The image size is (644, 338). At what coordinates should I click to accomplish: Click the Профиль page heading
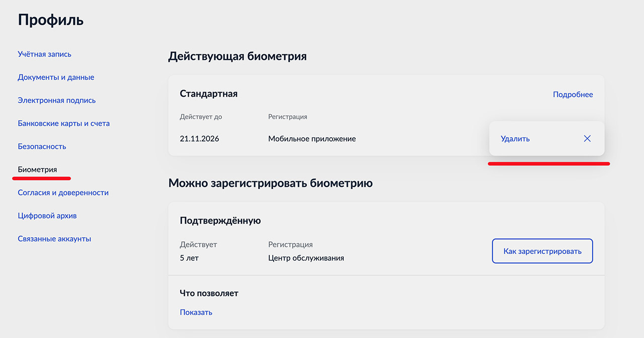pos(50,20)
